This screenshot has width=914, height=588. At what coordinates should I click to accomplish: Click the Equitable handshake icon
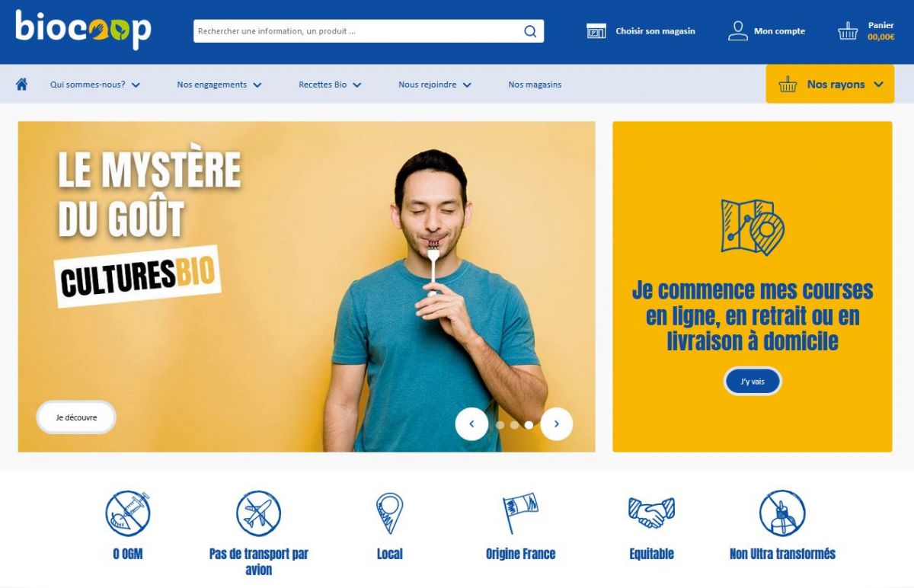coord(651,513)
